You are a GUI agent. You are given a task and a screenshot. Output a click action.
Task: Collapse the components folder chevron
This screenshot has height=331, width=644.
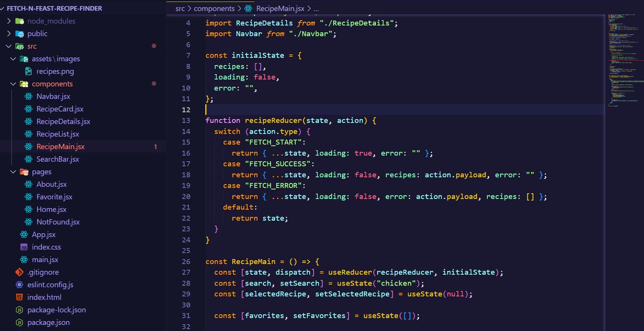tap(13, 84)
